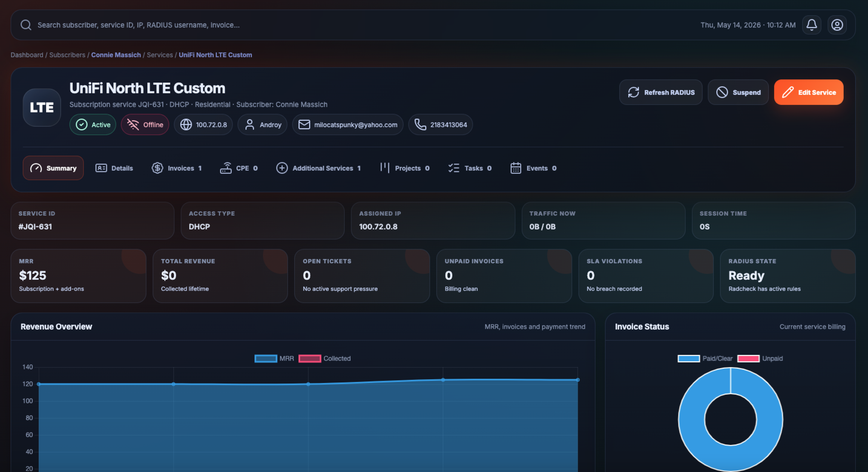Click the Additional Services plus icon
868x472 pixels.
click(282, 168)
